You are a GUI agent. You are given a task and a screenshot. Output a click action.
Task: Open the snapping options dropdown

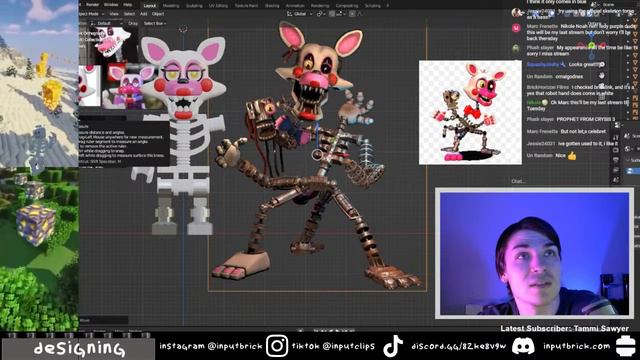click(x=340, y=14)
